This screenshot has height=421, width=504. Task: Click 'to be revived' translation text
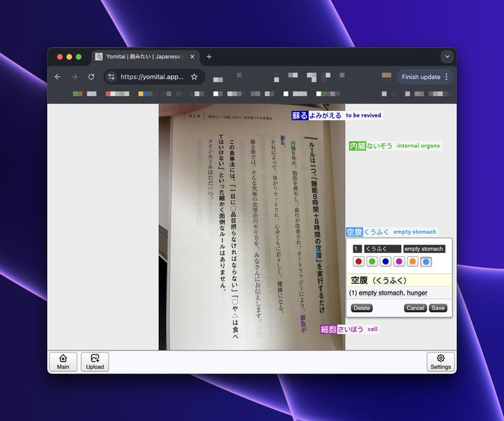point(363,115)
